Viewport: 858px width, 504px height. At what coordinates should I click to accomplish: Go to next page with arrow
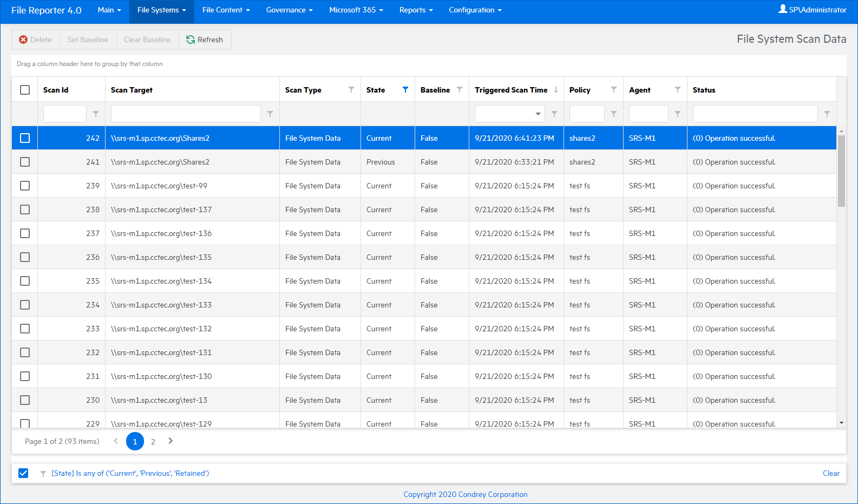(171, 441)
